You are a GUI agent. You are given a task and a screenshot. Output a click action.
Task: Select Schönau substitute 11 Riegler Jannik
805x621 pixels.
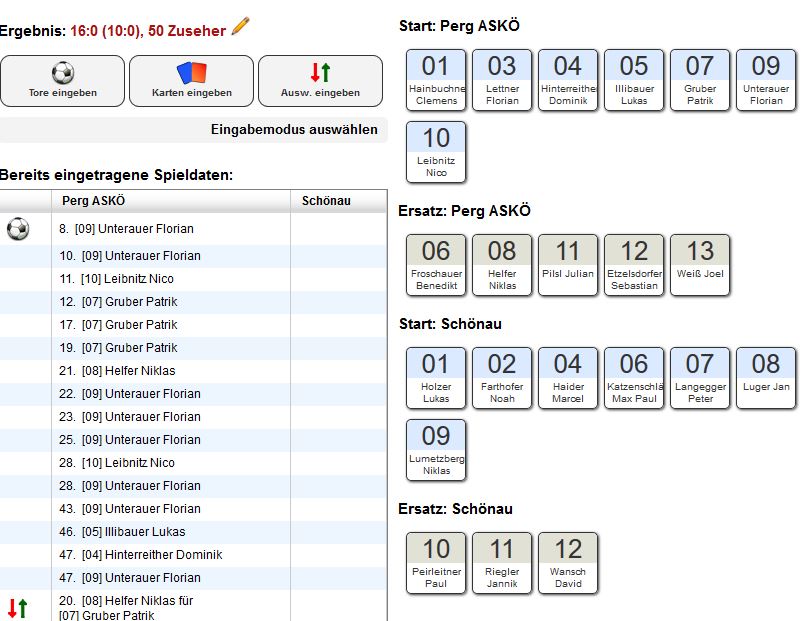point(502,563)
